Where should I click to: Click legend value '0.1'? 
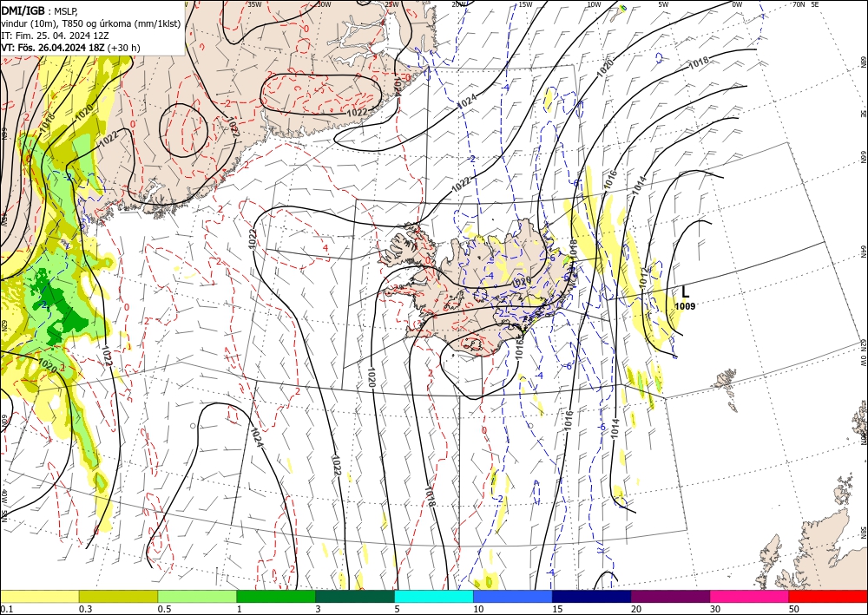(6, 609)
